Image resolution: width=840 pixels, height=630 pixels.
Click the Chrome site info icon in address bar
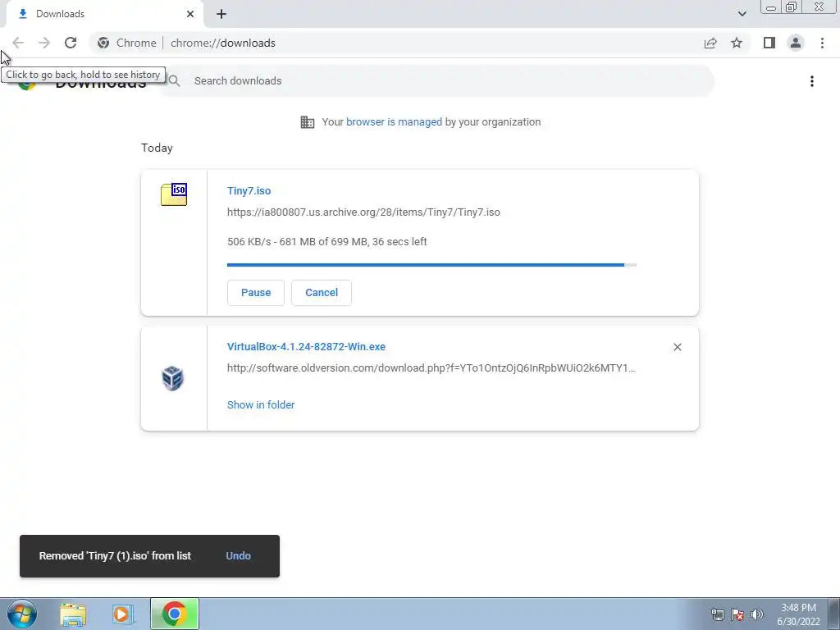(x=103, y=43)
